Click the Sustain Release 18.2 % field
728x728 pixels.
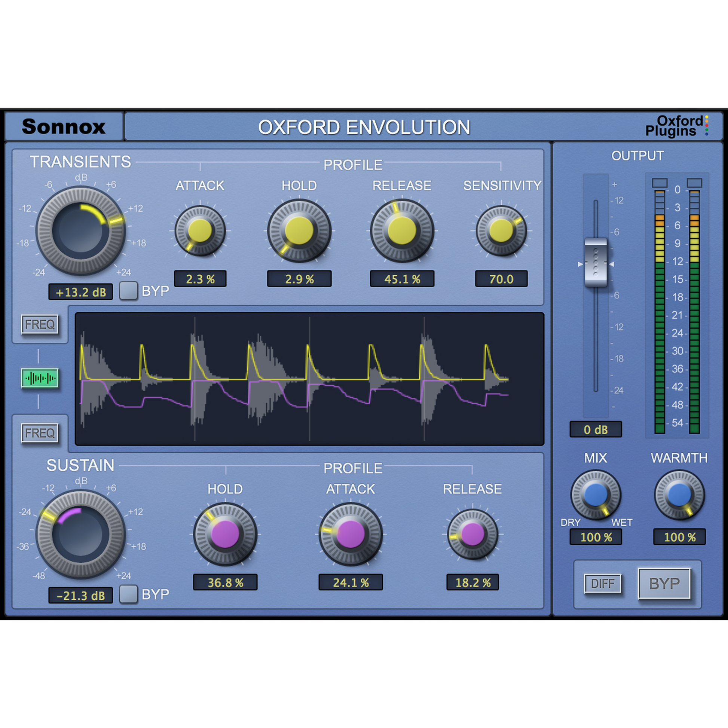click(473, 582)
